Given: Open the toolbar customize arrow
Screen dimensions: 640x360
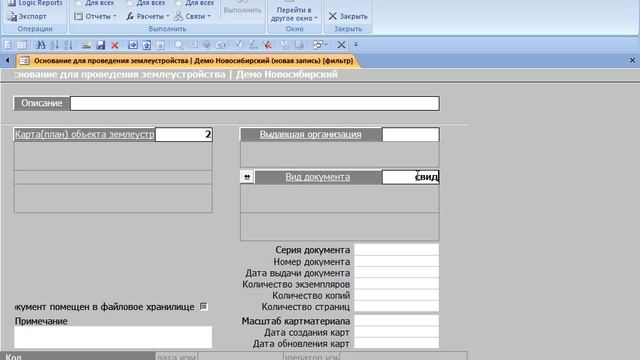Looking at the screenshot, I should (x=356, y=44).
